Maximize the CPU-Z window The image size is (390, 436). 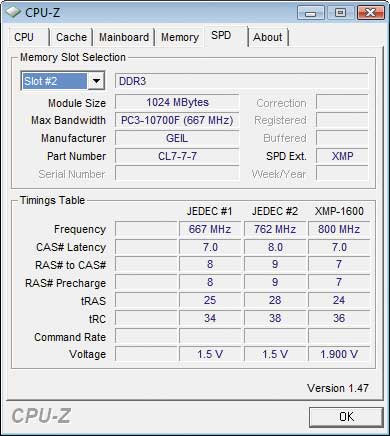tap(340, 13)
